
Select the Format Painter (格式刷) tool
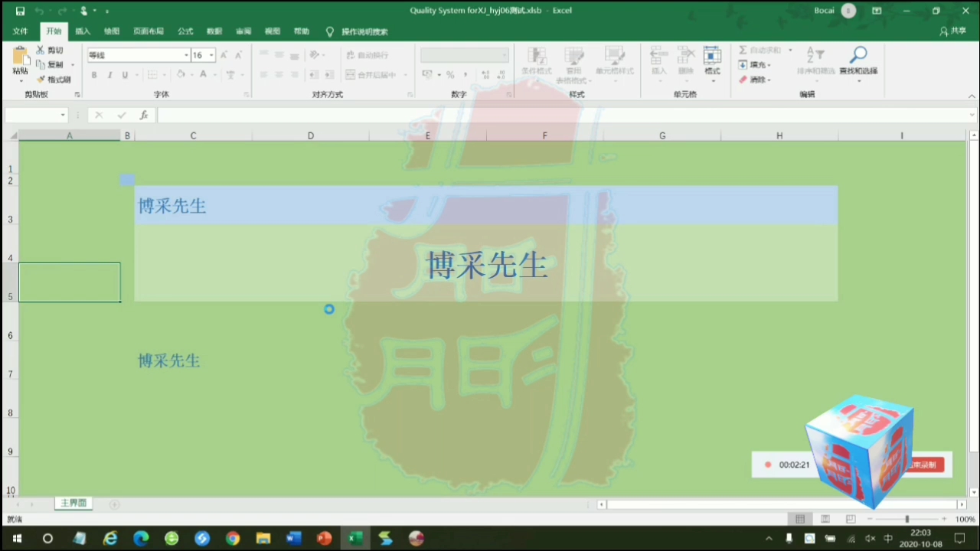tap(55, 79)
